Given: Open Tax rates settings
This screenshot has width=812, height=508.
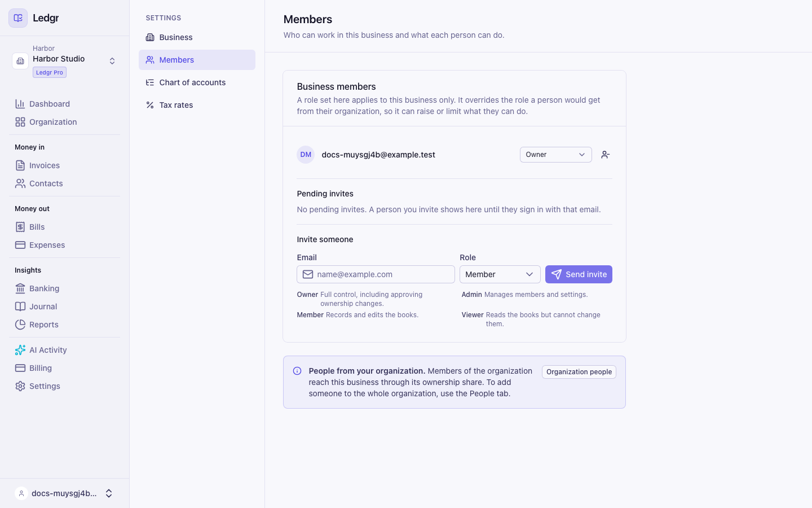Looking at the screenshot, I should pos(197,105).
